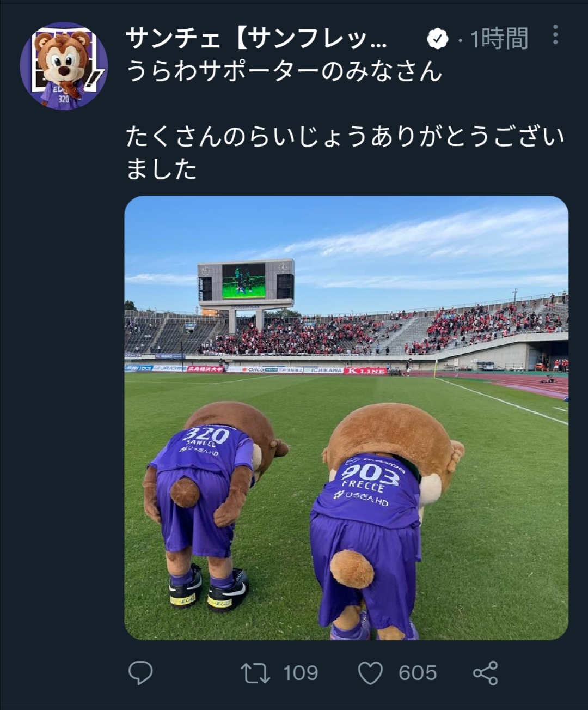588x710 pixels.
Task: Tap the retweet arrows icon
Action: coord(255,673)
